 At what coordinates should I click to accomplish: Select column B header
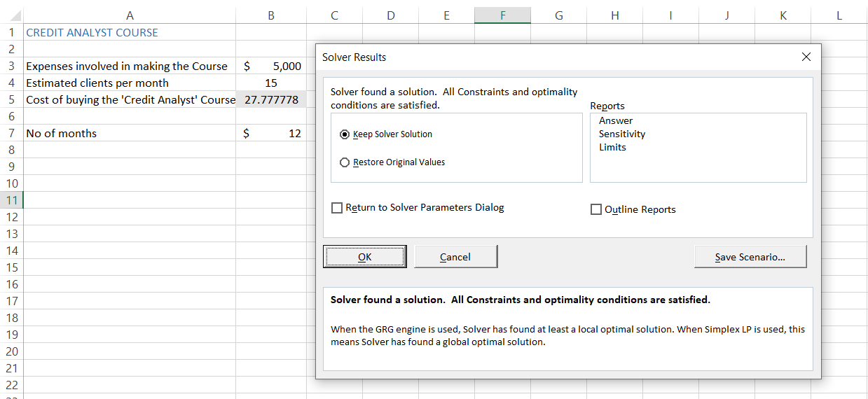(x=271, y=15)
